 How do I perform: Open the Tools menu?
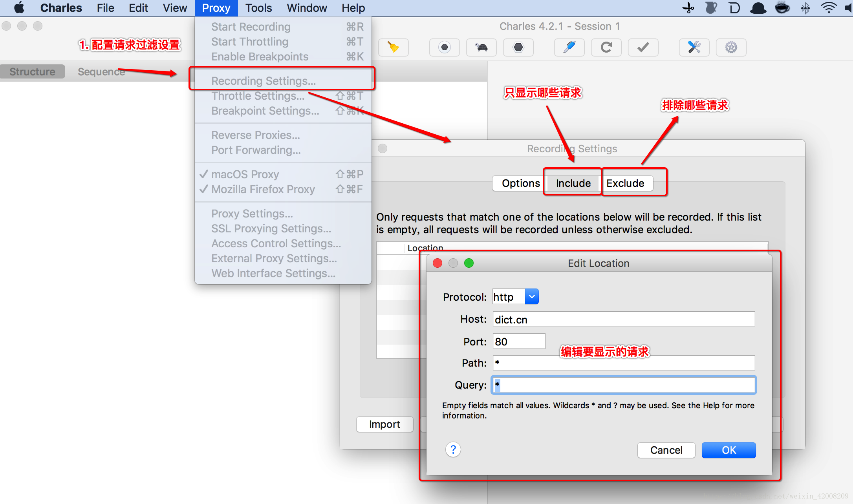point(258,8)
